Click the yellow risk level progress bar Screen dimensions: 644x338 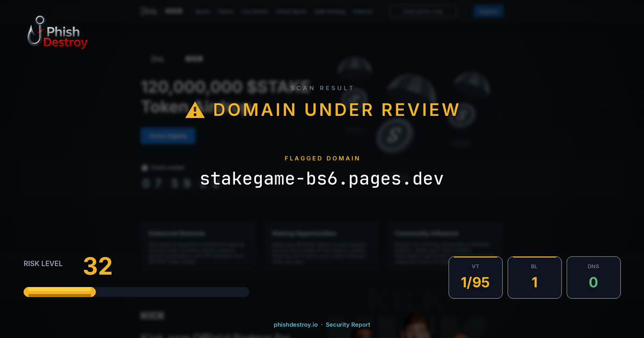coord(59,291)
